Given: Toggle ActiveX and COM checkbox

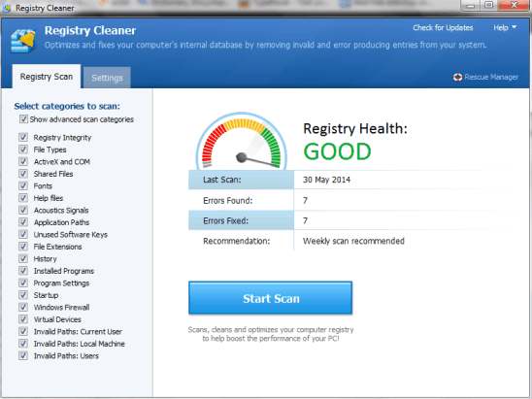Looking at the screenshot, I should 23,161.
